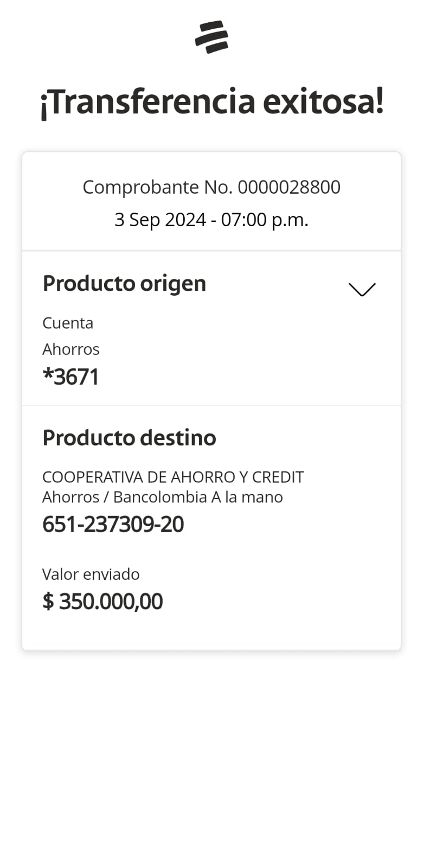The image size is (423, 868).
Task: Click the amount 350.000,00
Action: (111, 602)
